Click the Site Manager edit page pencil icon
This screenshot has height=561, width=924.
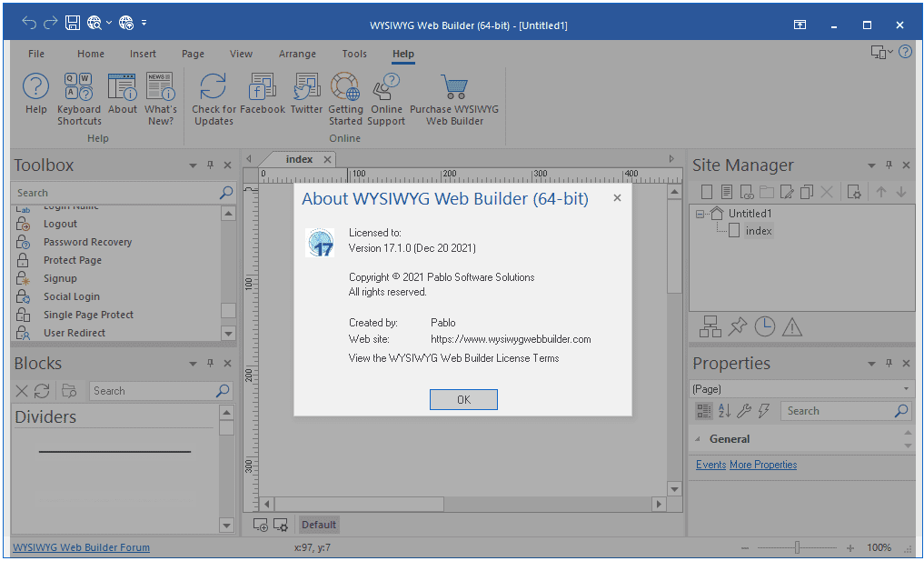click(x=787, y=192)
